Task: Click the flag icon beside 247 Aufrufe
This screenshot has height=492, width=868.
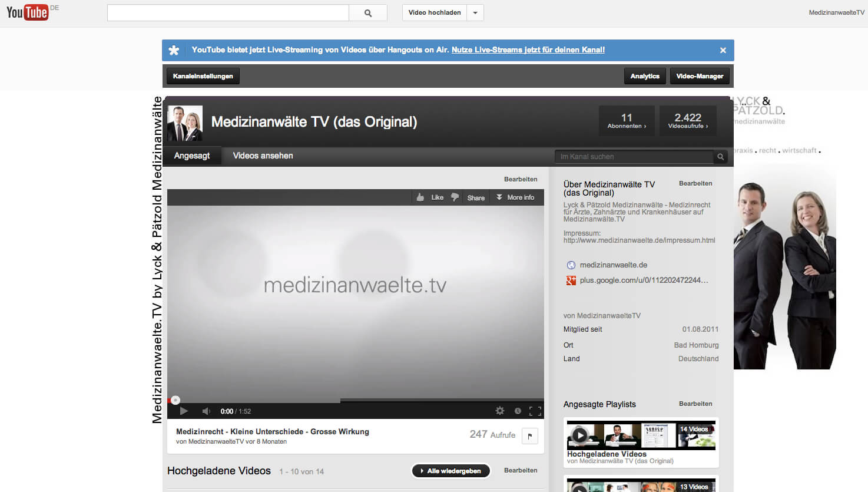Action: click(530, 436)
